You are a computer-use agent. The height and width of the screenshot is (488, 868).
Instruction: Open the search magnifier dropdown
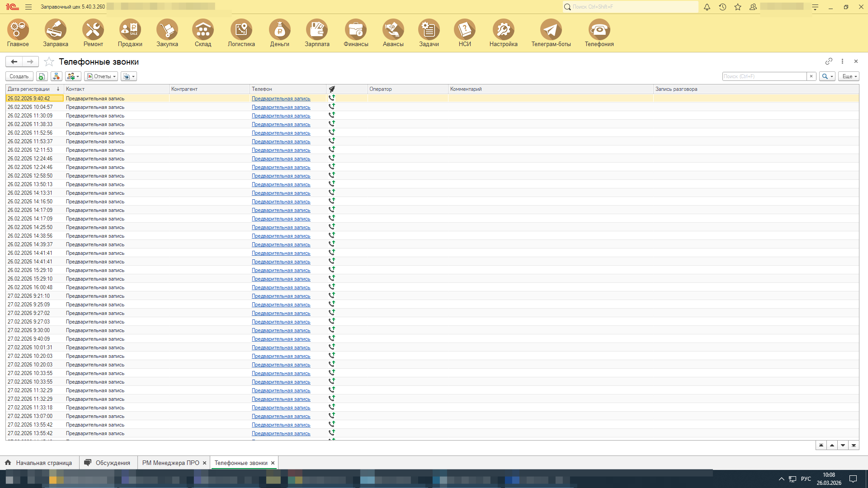827,76
